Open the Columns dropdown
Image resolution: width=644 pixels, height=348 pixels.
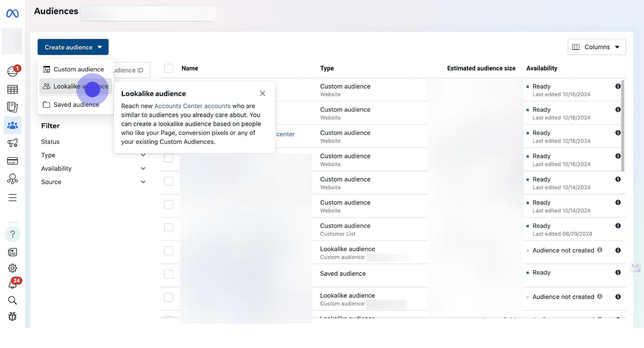point(597,47)
